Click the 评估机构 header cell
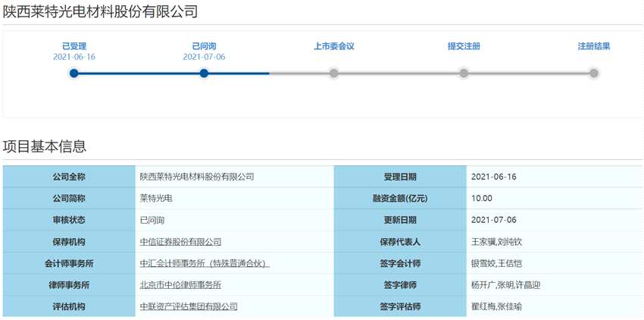Screen dimensions: 644x320 pos(69,306)
